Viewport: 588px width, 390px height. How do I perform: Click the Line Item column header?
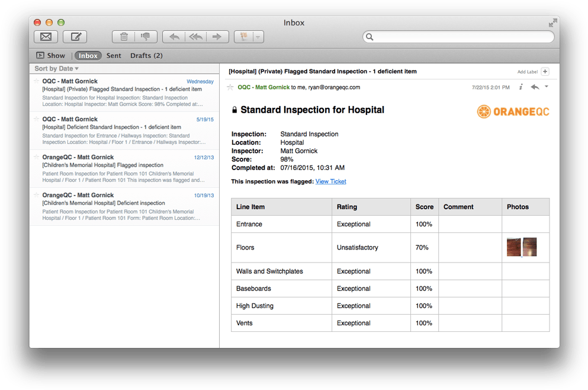pos(281,207)
